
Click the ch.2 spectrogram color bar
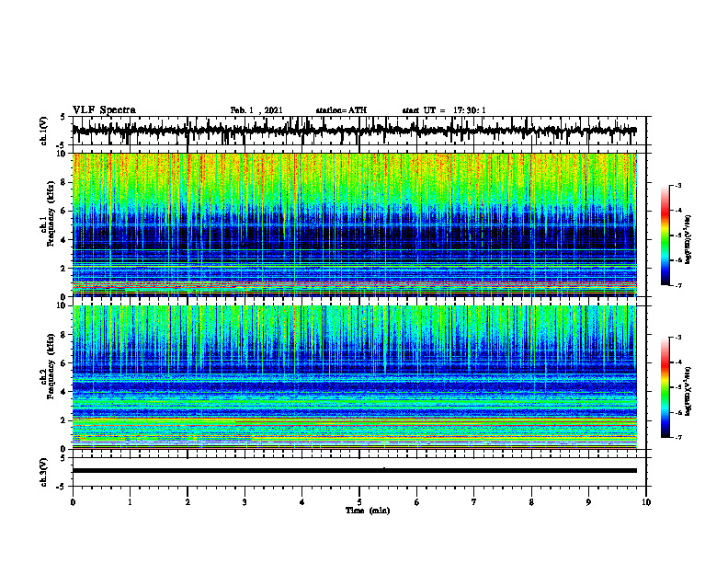coord(665,387)
